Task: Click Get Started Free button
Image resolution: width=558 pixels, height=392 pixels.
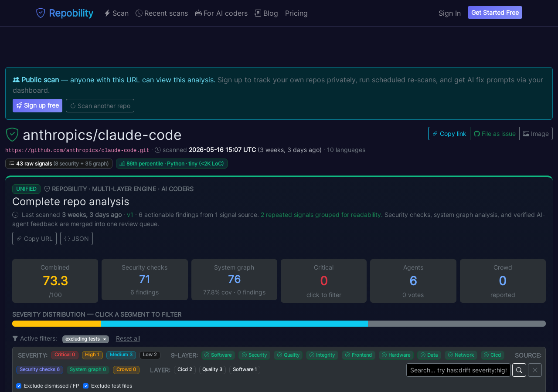Action: click(x=495, y=13)
